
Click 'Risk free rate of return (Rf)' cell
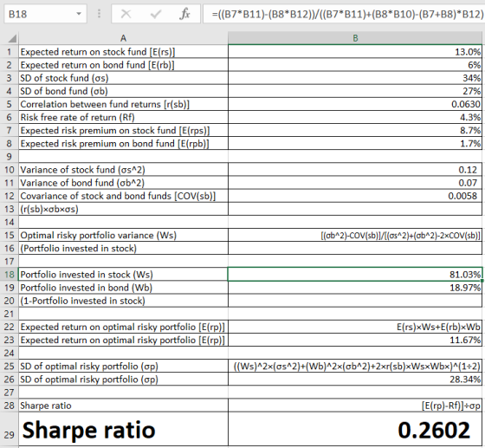click(123, 117)
